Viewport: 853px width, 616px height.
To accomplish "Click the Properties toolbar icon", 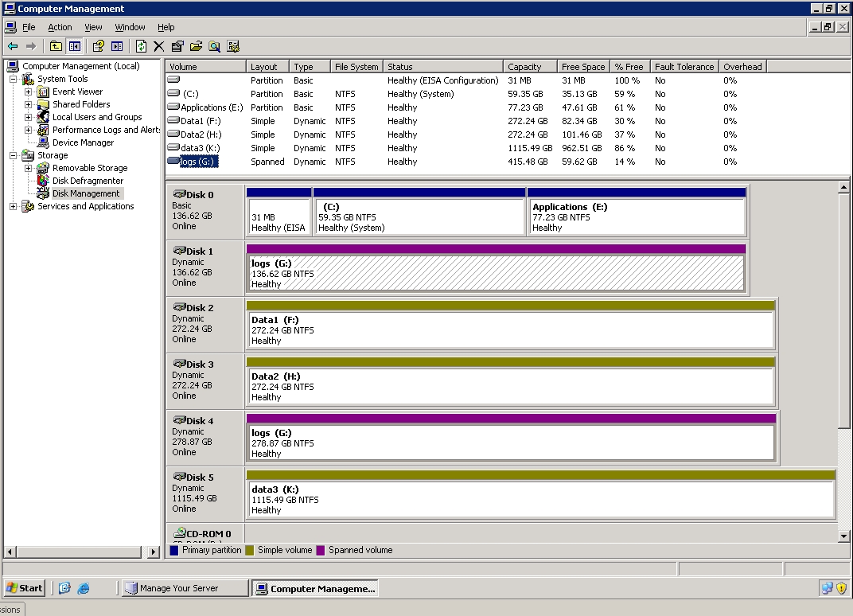I will [x=177, y=47].
